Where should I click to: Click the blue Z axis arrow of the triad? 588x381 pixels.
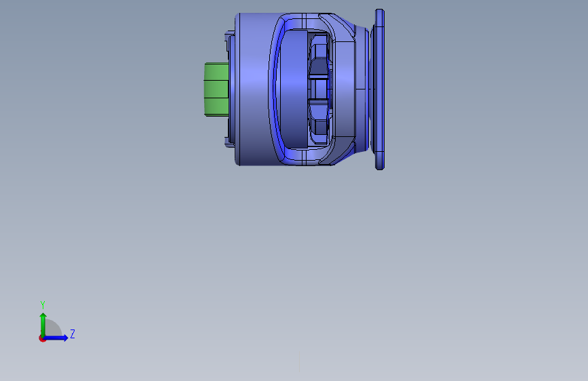pos(56,338)
